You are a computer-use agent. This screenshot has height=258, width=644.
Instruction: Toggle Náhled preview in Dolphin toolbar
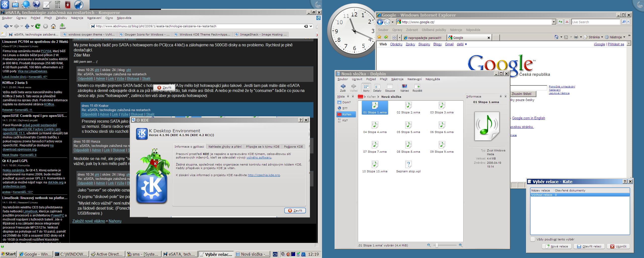pos(405,88)
